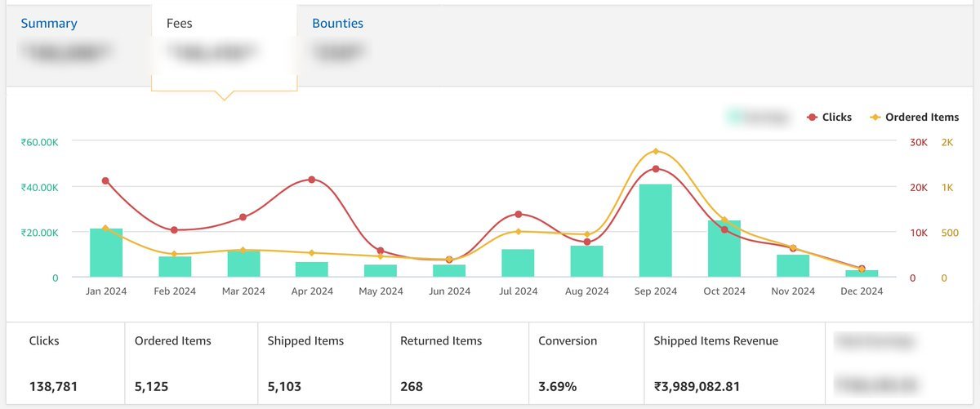Screen dimensions: 980x409
Task: Open the Bounties tab
Action: (x=337, y=24)
